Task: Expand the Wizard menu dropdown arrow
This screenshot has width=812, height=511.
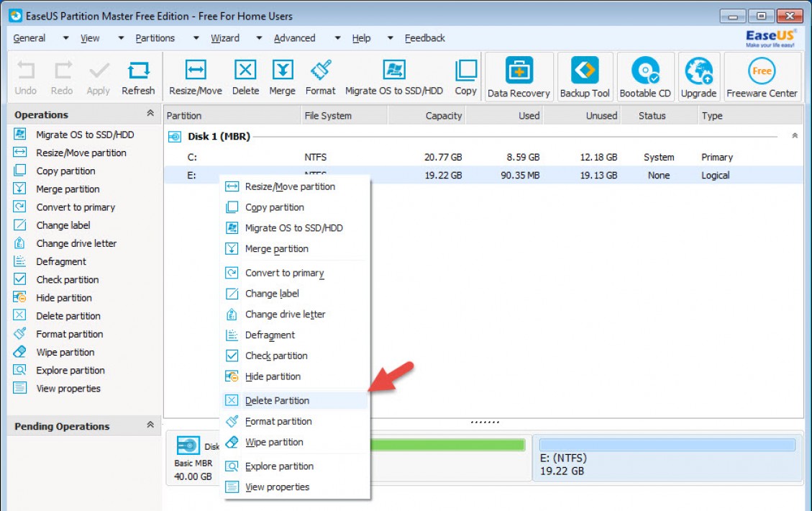Action: coord(259,38)
